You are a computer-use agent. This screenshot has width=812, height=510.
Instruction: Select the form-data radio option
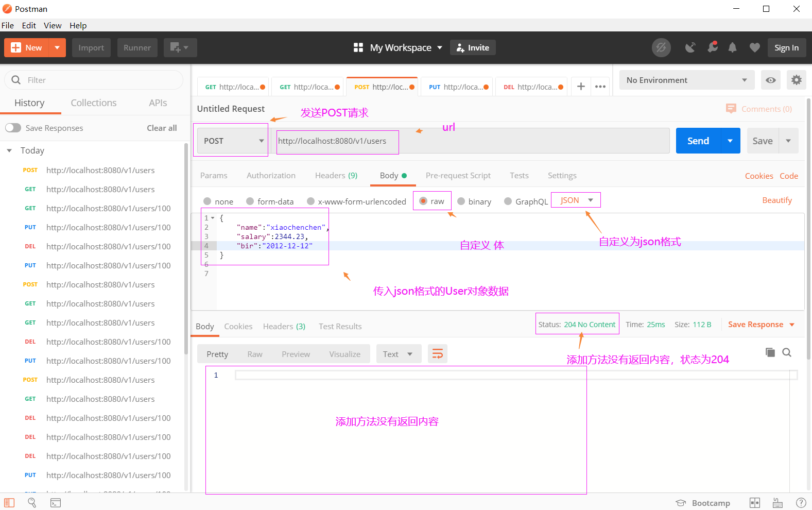250,201
